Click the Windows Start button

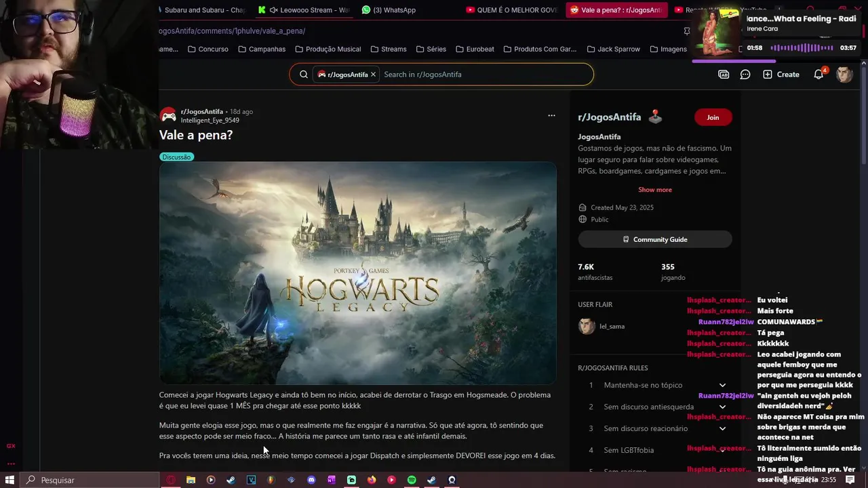10,480
